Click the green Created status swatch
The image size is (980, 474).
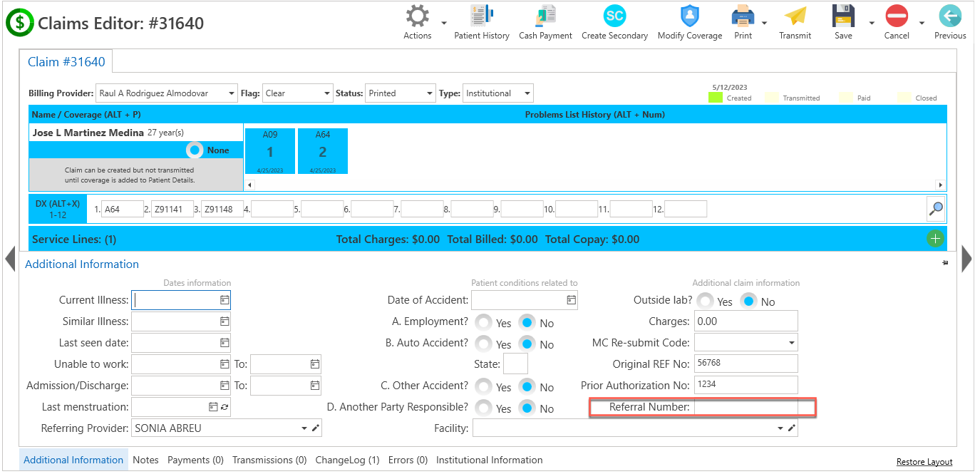tap(716, 98)
